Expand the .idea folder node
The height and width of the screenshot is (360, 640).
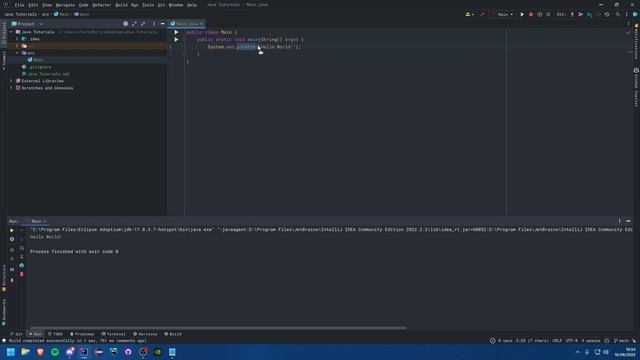[18, 39]
